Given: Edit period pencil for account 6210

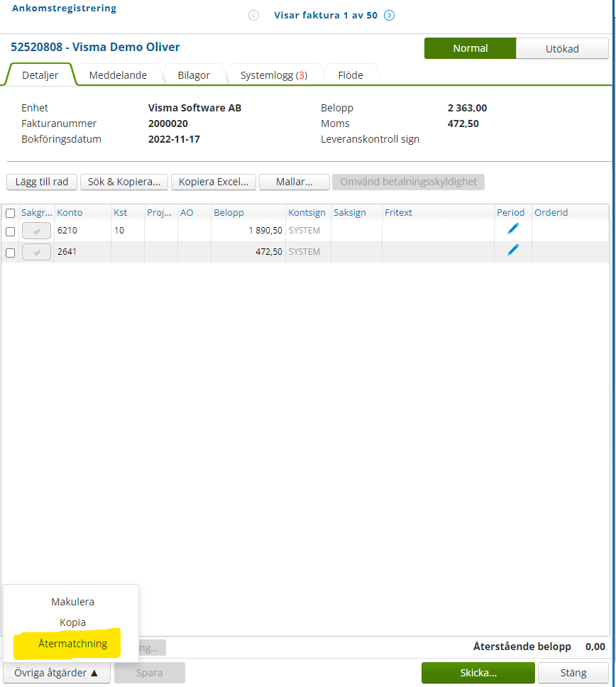Looking at the screenshot, I should coord(513,229).
